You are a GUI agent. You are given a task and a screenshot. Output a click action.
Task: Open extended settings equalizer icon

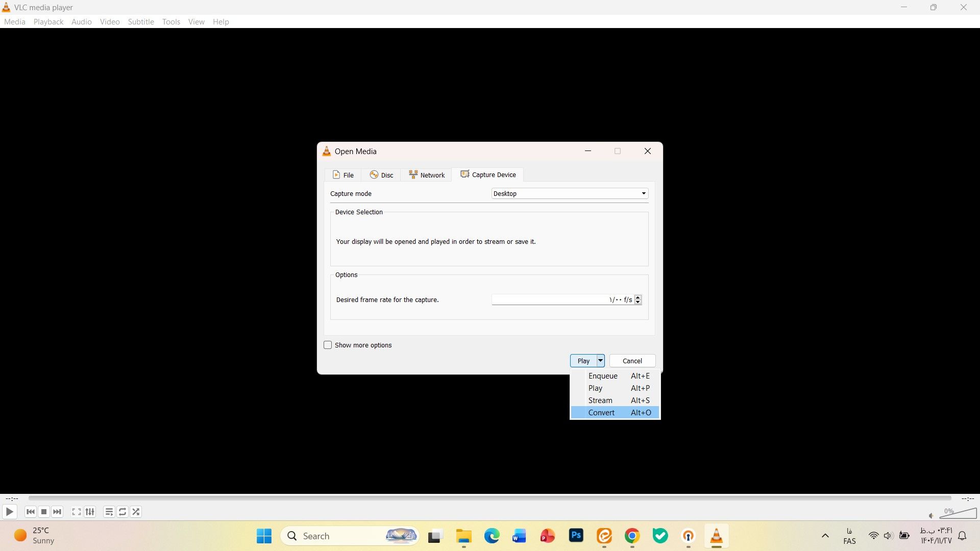(x=89, y=512)
